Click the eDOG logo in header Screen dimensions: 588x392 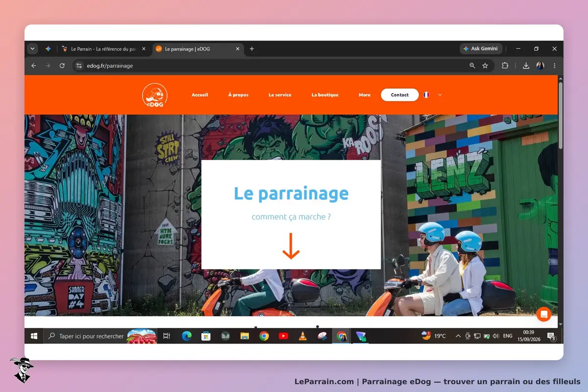click(x=154, y=95)
